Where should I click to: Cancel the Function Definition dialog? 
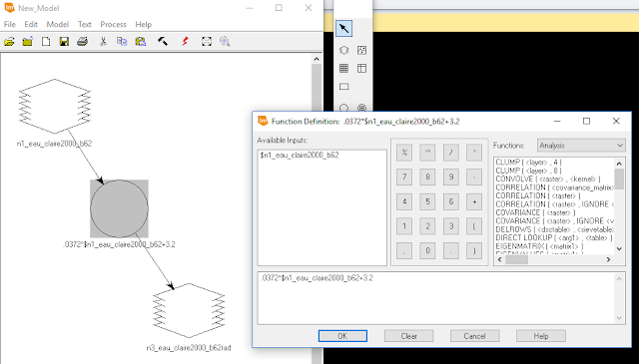(475, 336)
